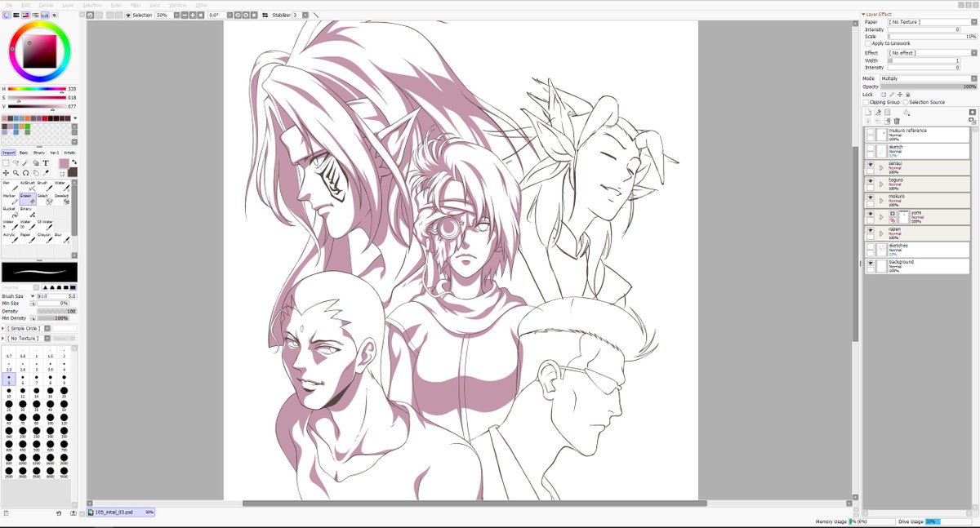Viewport: 980px width, 528px height.
Task: Click the Undo button in toolbar
Action: [x=90, y=15]
